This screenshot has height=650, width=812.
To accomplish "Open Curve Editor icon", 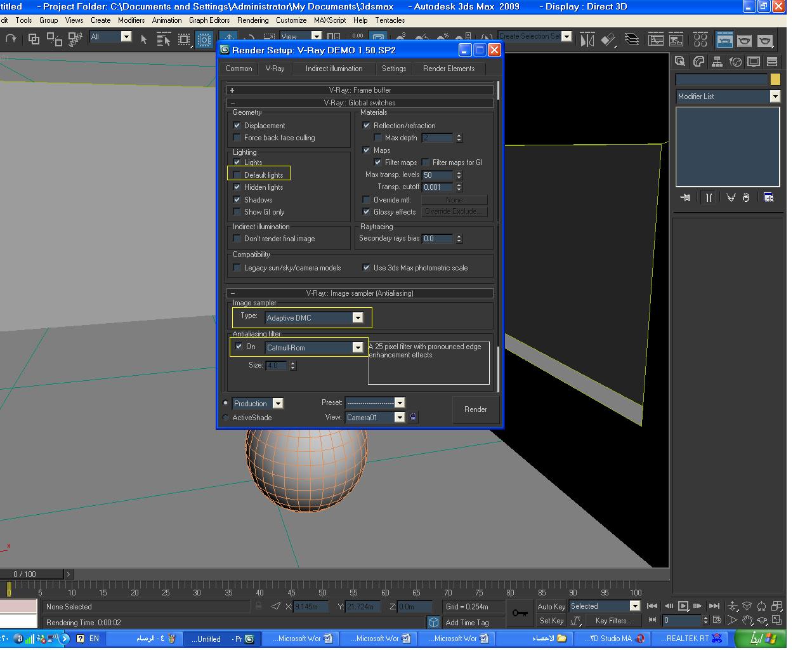I will (x=656, y=40).
